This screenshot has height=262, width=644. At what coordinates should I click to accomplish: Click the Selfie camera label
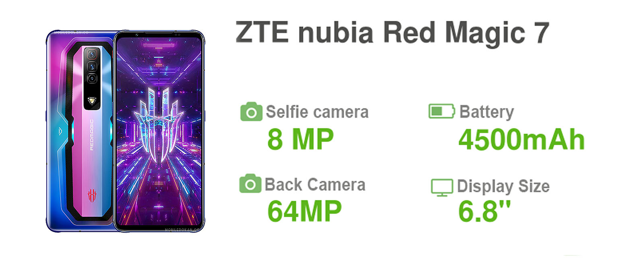click(x=317, y=112)
